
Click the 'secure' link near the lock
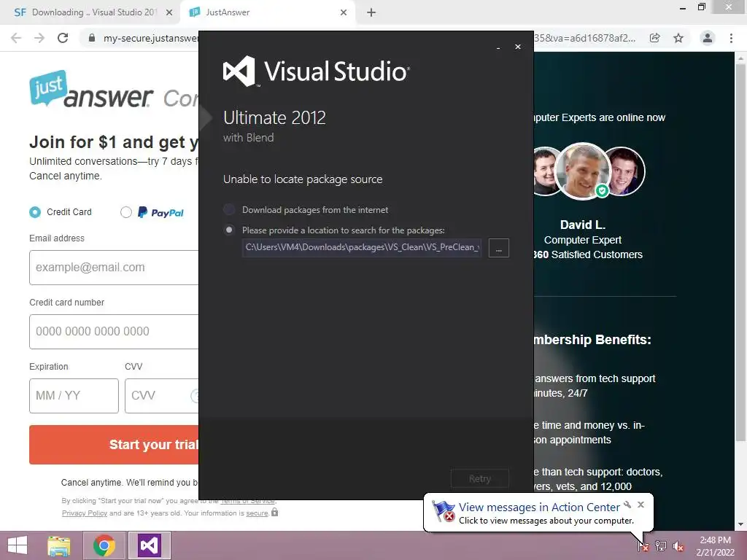(257, 513)
